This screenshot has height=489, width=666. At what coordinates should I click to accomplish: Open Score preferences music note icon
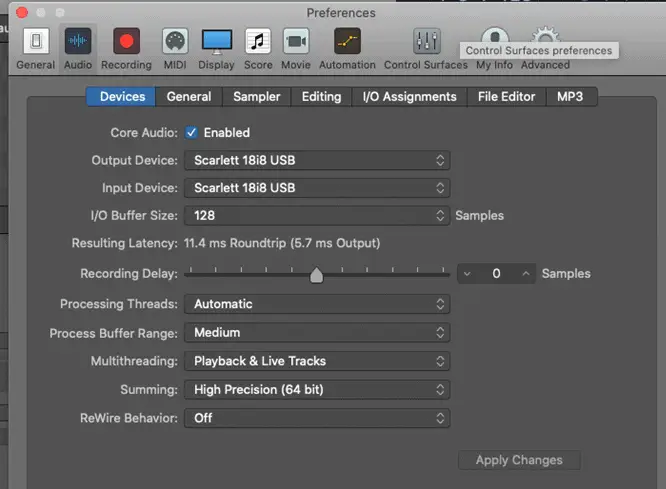258,41
